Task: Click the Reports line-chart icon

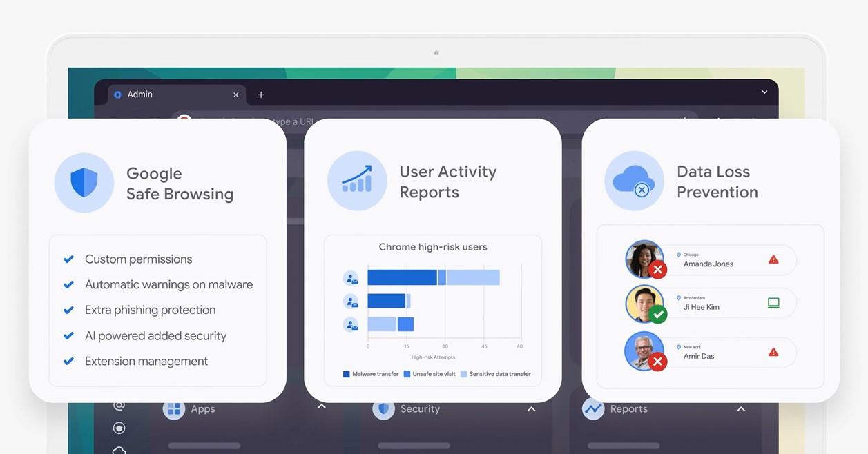Action: [x=593, y=408]
